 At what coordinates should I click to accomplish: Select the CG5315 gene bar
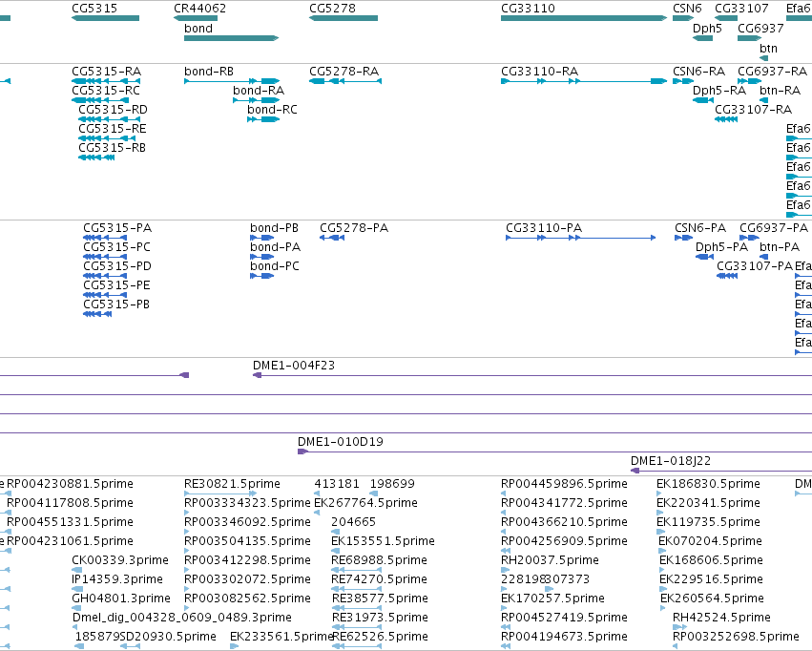coord(106,18)
